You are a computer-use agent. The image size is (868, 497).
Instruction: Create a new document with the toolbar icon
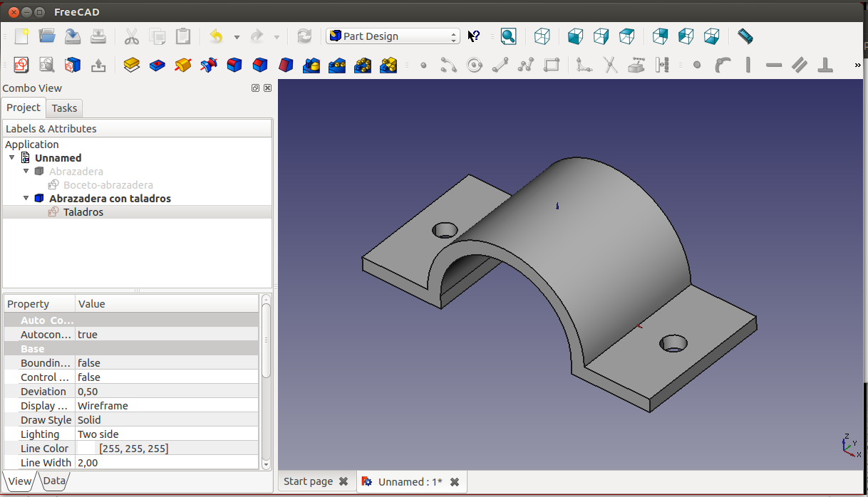21,36
